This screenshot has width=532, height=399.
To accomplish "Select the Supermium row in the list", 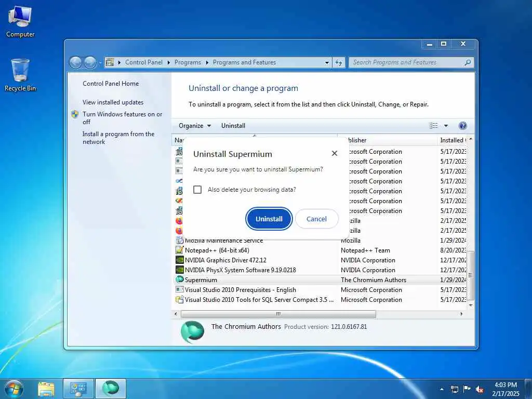I will 321,280.
